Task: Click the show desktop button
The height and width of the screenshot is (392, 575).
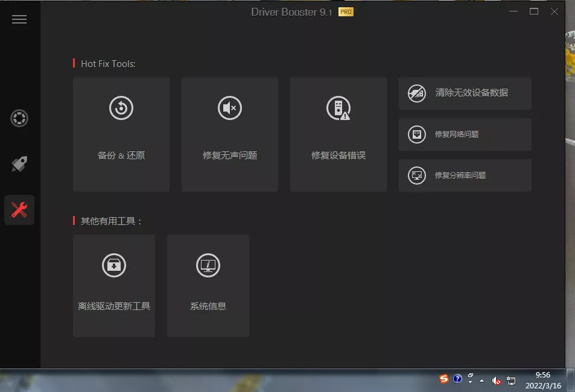Action: click(x=571, y=381)
